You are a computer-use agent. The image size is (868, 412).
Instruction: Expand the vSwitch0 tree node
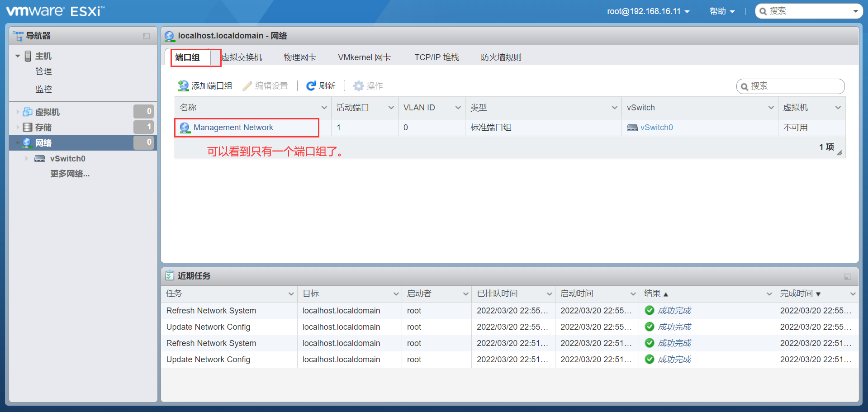coord(27,158)
